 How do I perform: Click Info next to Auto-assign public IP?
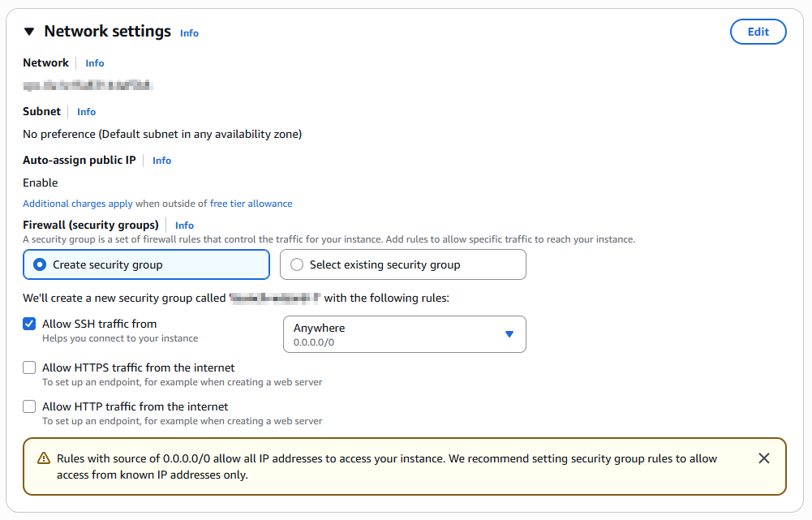(x=161, y=161)
